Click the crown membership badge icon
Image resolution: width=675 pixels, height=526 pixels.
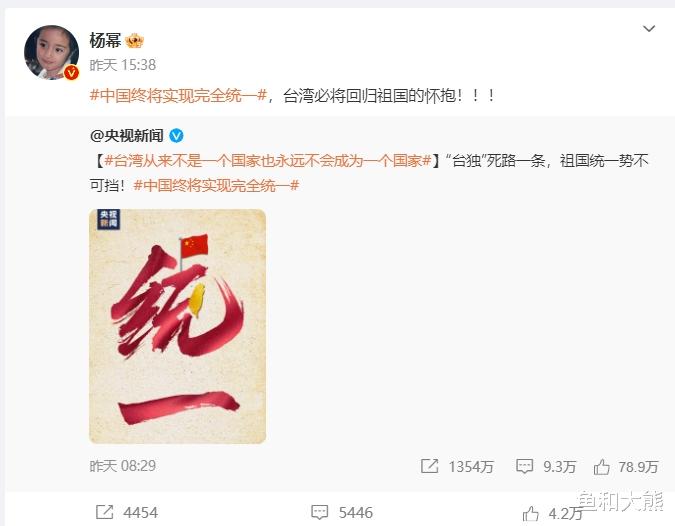134,41
